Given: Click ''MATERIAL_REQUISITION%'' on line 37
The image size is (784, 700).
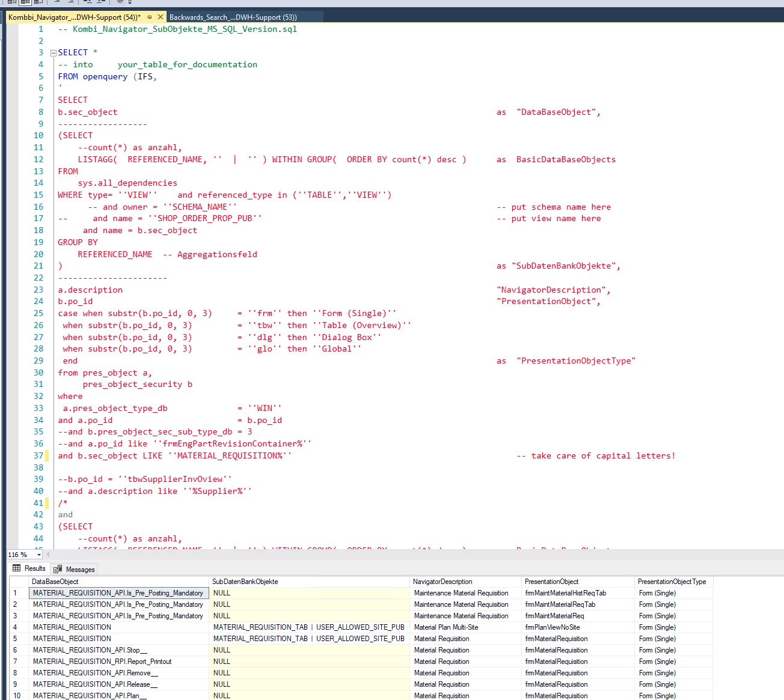Looking at the screenshot, I should tap(230, 455).
